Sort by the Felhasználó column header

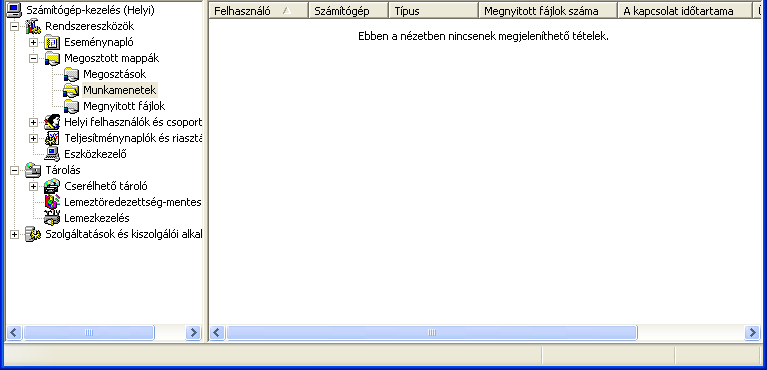pyautogui.click(x=259, y=11)
